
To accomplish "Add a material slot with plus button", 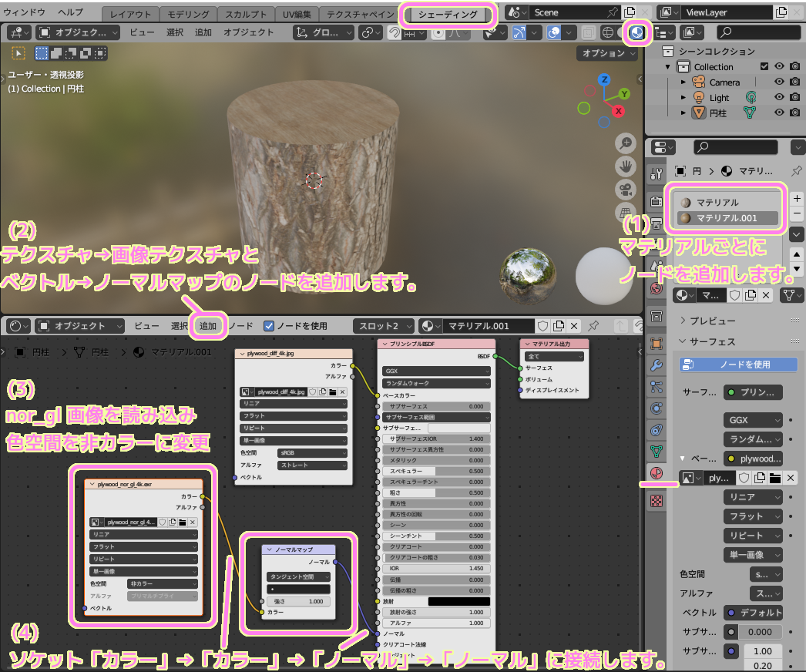I will 798,198.
